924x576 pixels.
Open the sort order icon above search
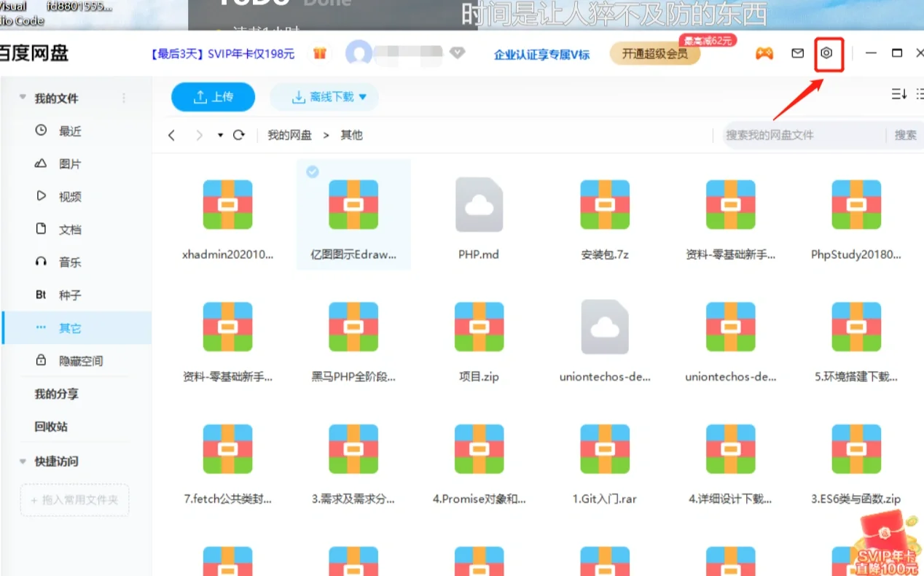click(898, 94)
